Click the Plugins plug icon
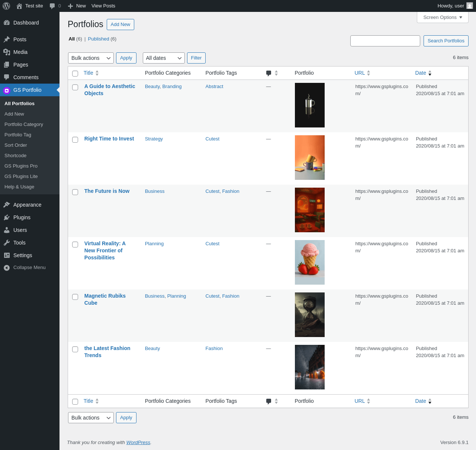 (7, 217)
